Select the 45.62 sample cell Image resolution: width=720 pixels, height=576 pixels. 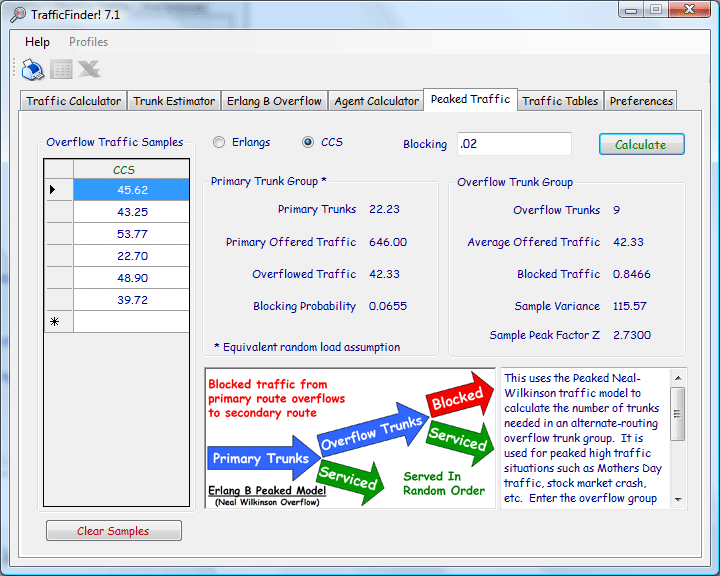(131, 190)
